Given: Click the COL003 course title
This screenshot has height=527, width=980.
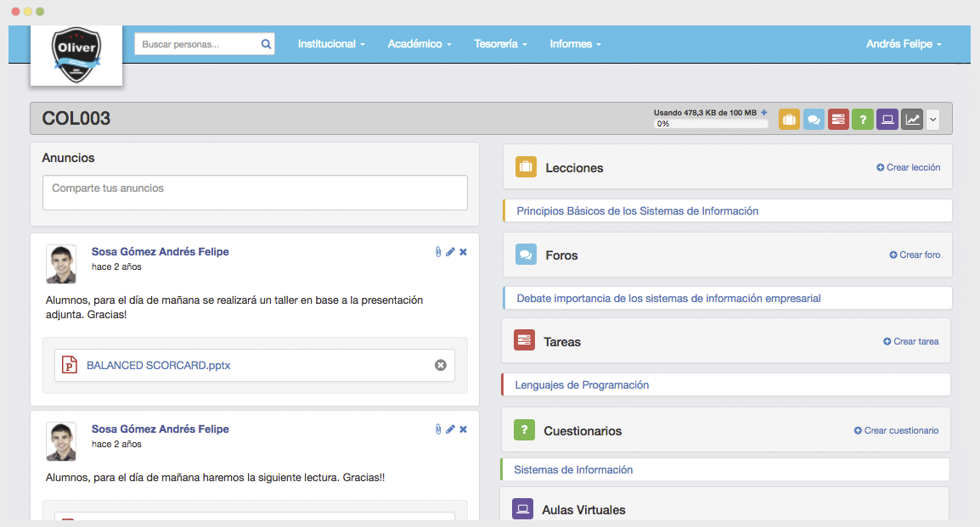Looking at the screenshot, I should [76, 118].
